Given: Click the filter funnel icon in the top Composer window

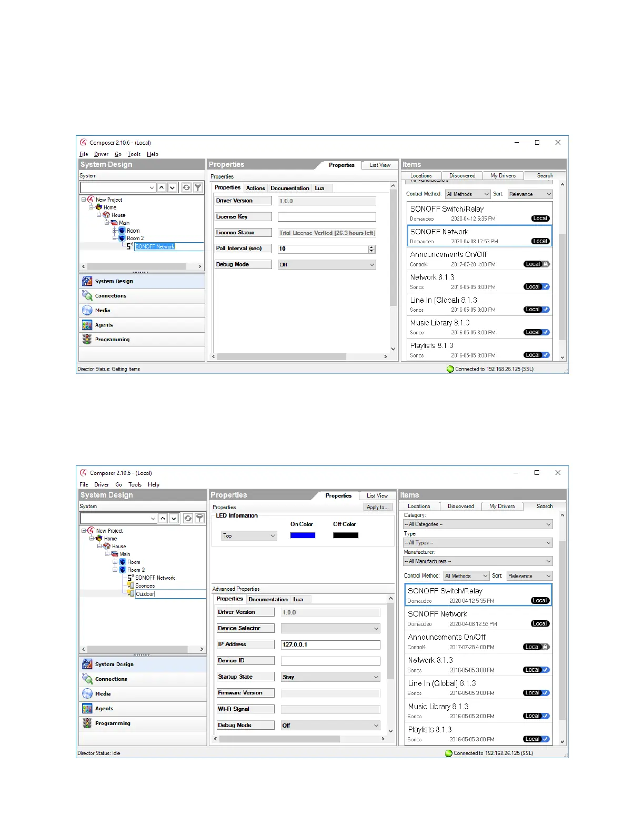Looking at the screenshot, I should (198, 187).
